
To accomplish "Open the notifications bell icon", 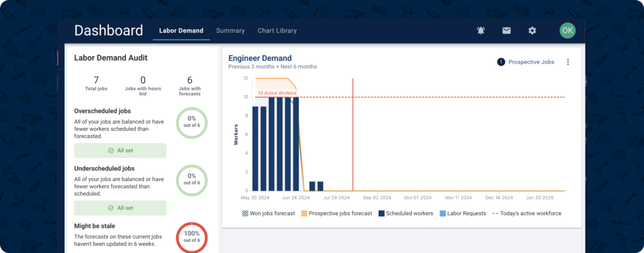I will click(480, 31).
